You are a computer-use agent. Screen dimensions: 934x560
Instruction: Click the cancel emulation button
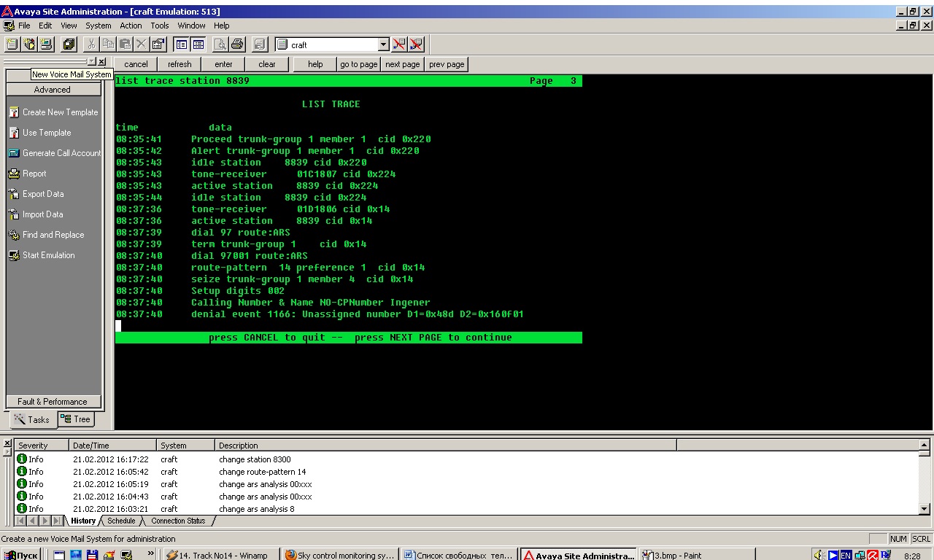tap(136, 64)
